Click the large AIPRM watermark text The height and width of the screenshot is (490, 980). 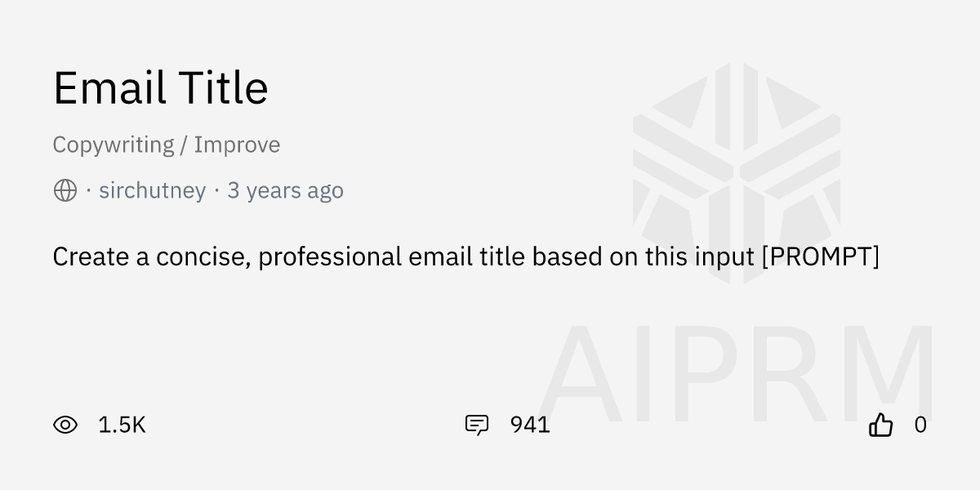735,376
